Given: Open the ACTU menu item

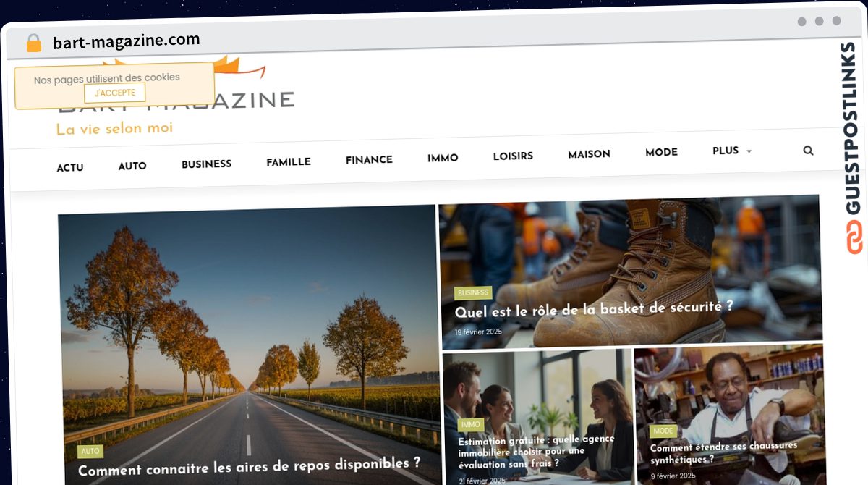Looking at the screenshot, I should click(x=70, y=167).
